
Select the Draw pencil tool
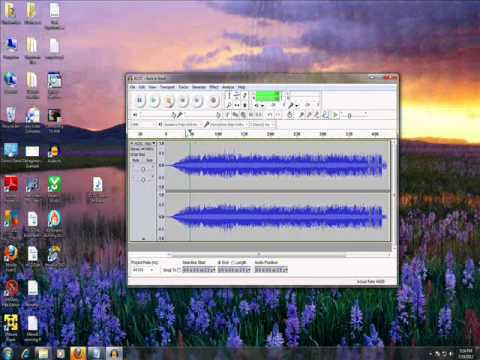tap(245, 96)
